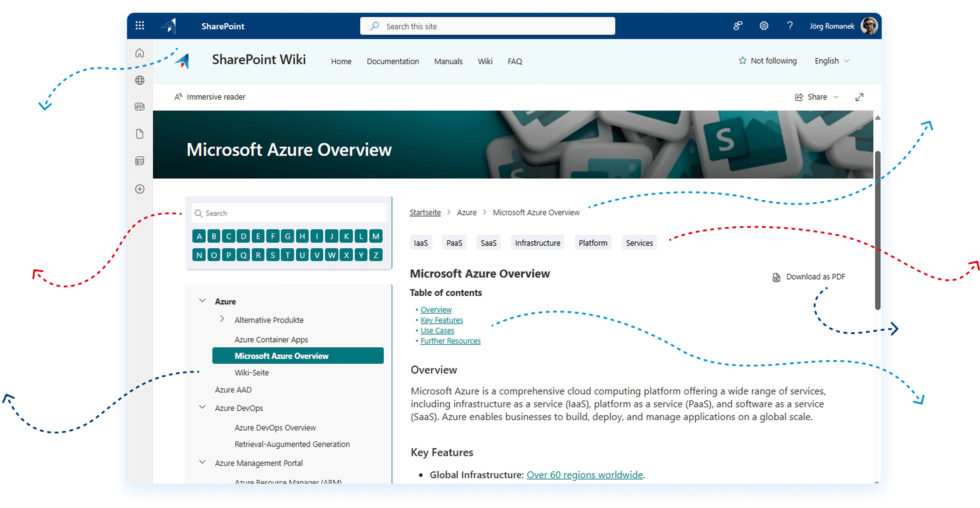Click the Create plus icon in the sidebar
This screenshot has height=508, width=980.
(x=140, y=189)
